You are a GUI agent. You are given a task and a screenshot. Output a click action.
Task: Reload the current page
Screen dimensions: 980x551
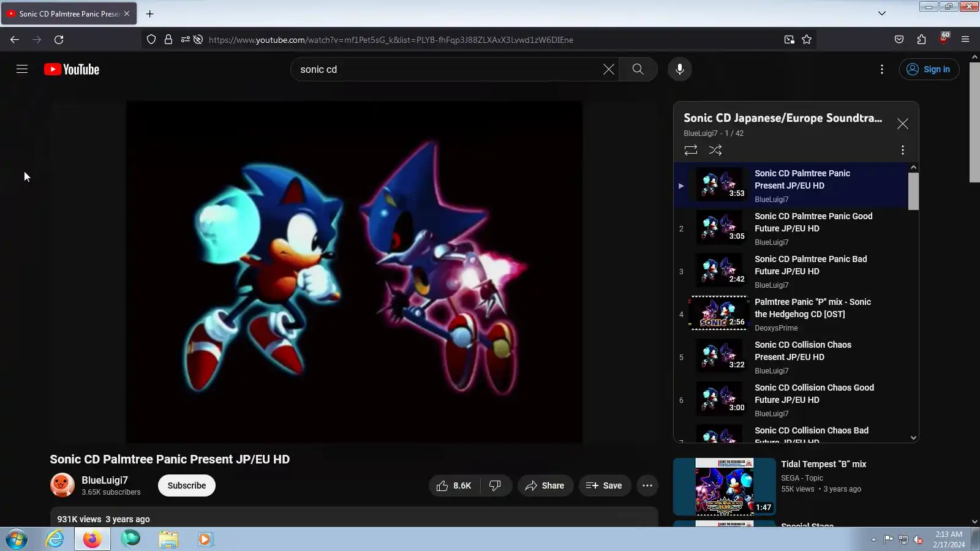coord(59,40)
